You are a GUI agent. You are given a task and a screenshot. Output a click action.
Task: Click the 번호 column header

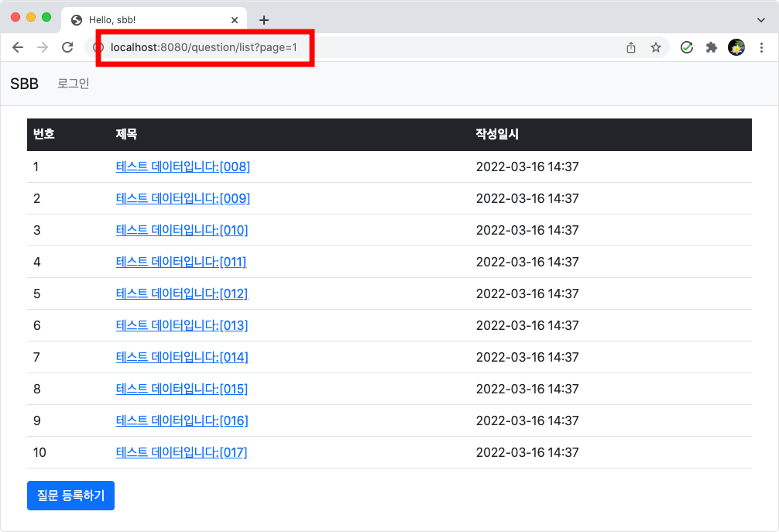[x=43, y=134]
